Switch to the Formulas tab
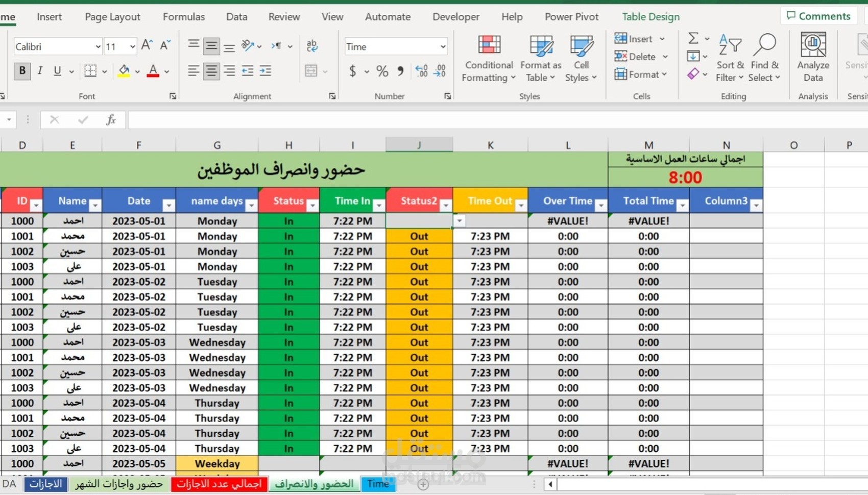This screenshot has height=495, width=868. [x=184, y=17]
